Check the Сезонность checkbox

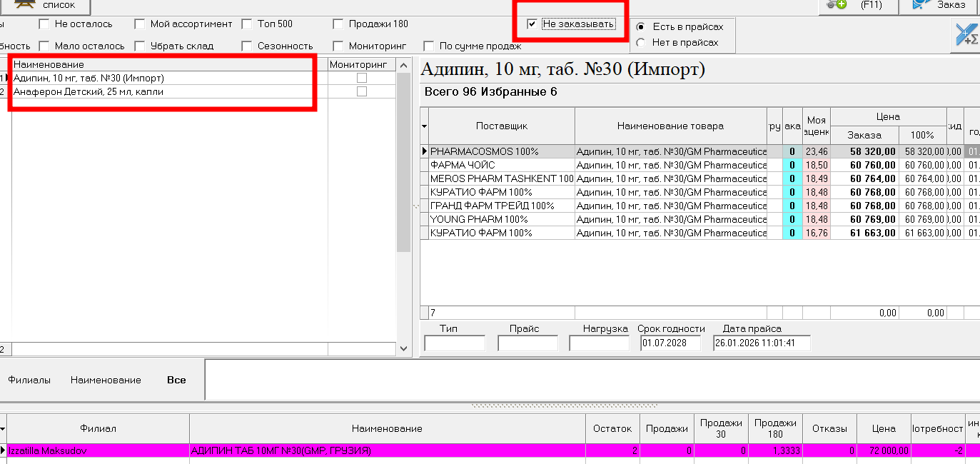click(246, 45)
